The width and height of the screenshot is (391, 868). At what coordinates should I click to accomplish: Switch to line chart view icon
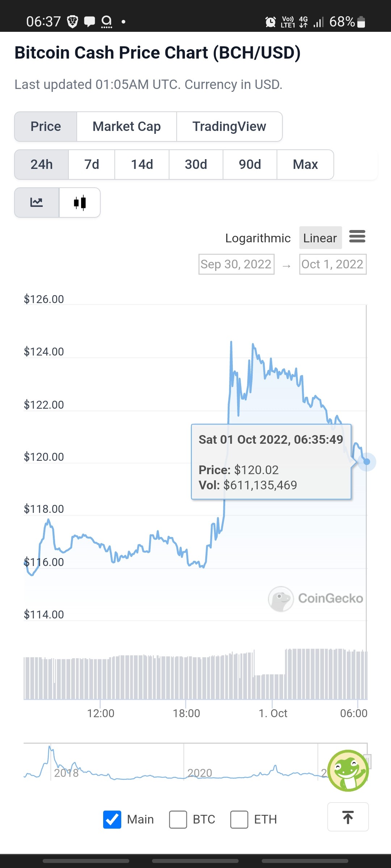click(37, 203)
